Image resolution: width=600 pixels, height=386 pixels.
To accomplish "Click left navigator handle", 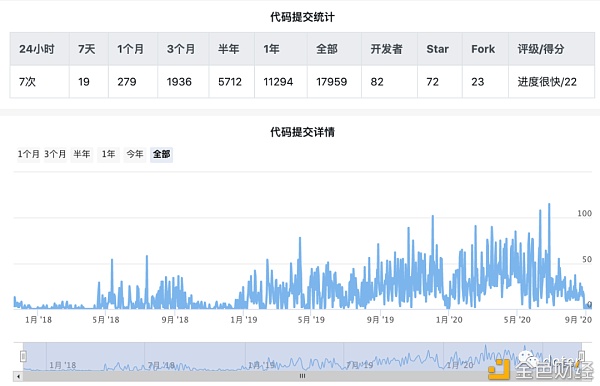I will pos(23,357).
